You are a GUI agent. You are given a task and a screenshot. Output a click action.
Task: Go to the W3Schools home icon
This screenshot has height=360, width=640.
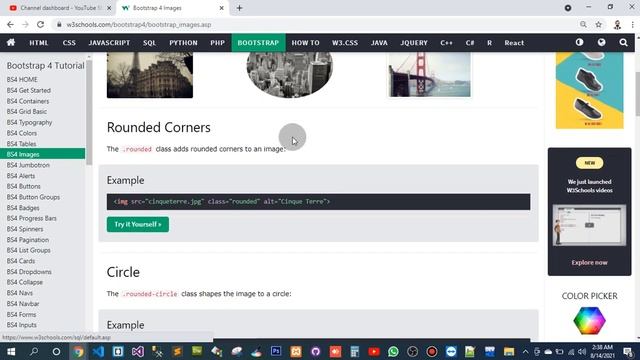11,42
